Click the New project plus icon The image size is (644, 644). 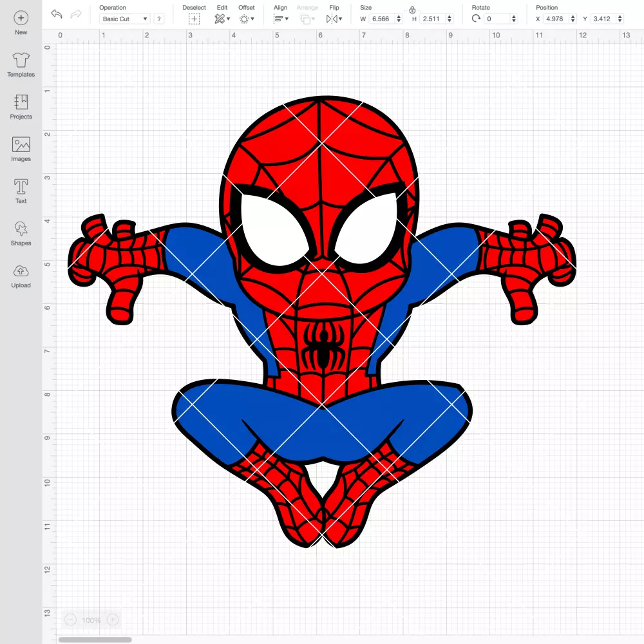(x=21, y=18)
